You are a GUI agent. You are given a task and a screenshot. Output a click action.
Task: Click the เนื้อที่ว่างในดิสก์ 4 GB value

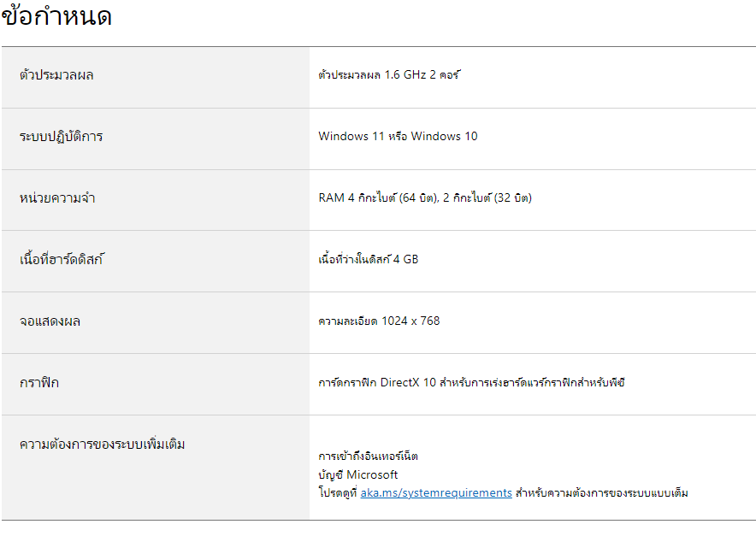pos(368,260)
